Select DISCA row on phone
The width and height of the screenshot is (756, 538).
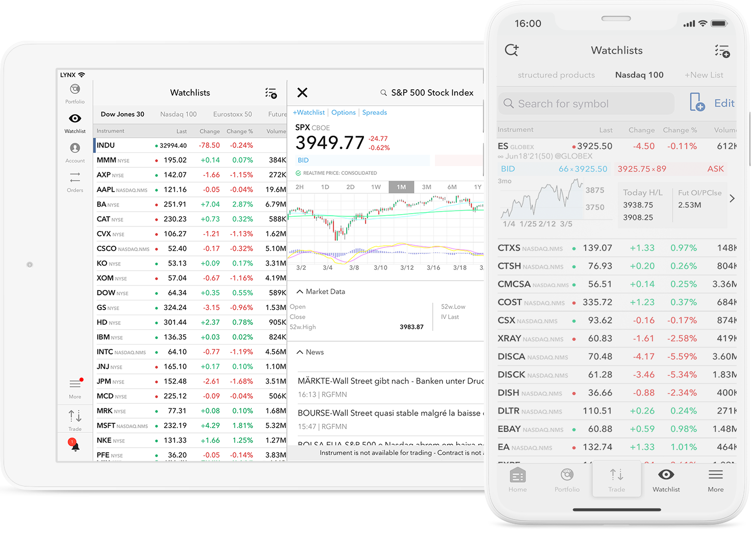click(x=617, y=357)
